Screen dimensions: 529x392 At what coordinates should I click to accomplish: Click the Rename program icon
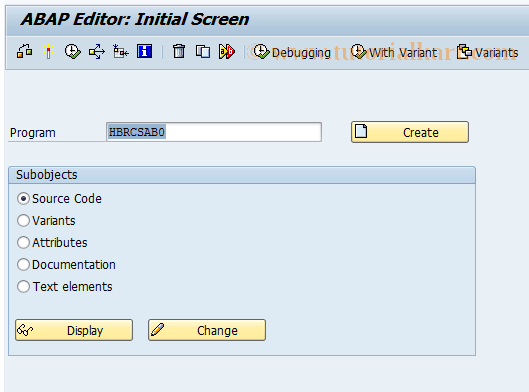tap(227, 52)
